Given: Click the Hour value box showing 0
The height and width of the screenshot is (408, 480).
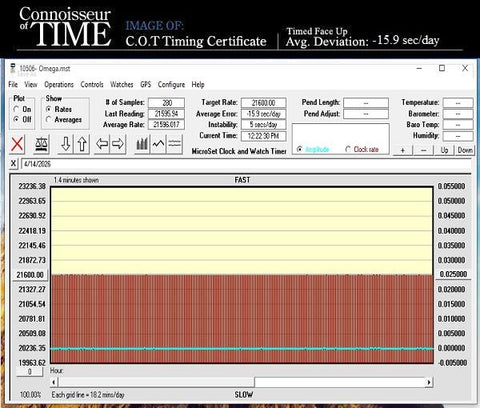Looking at the screenshot, I should (x=30, y=372).
